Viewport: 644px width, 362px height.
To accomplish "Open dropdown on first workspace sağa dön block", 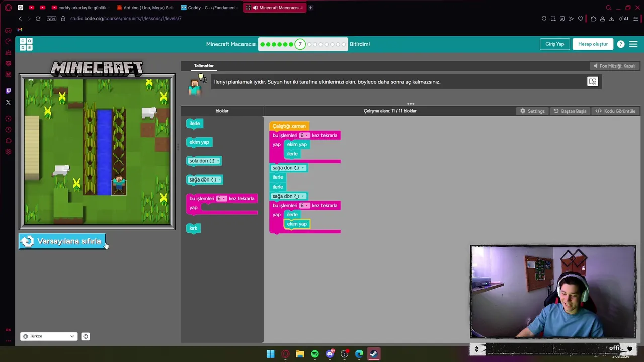I will pyautogui.click(x=302, y=168).
